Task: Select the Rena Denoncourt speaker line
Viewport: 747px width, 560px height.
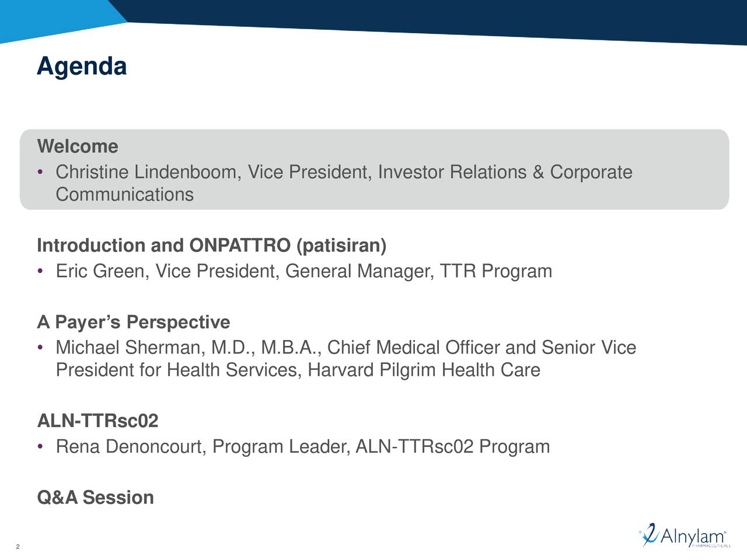Action: (302, 447)
